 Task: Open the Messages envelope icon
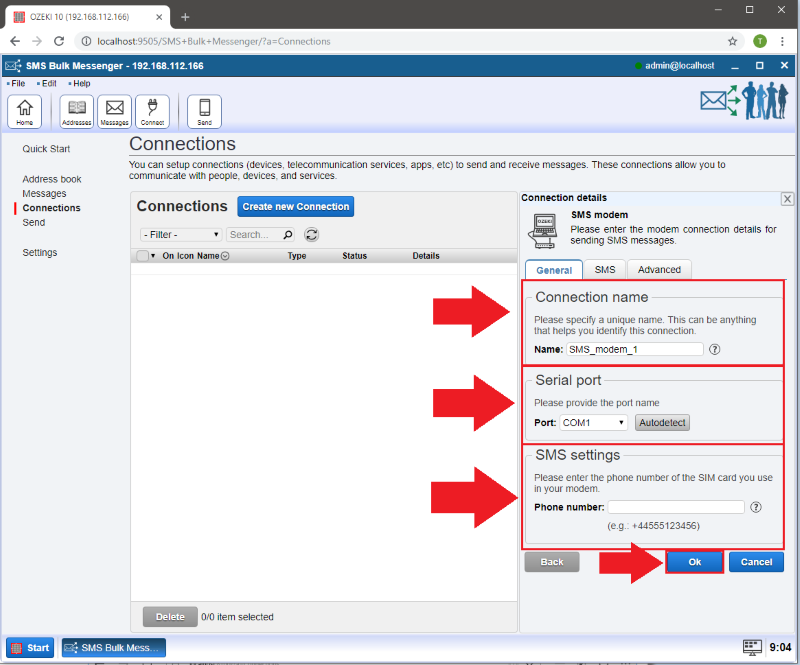[x=114, y=111]
